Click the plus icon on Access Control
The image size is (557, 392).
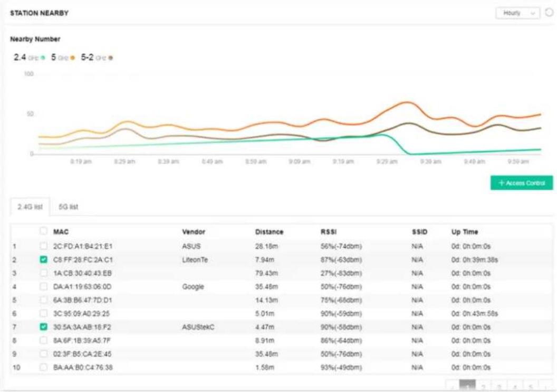coord(501,183)
